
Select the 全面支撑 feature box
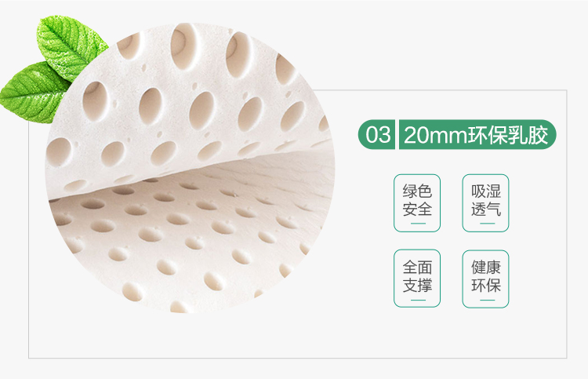click(x=417, y=279)
